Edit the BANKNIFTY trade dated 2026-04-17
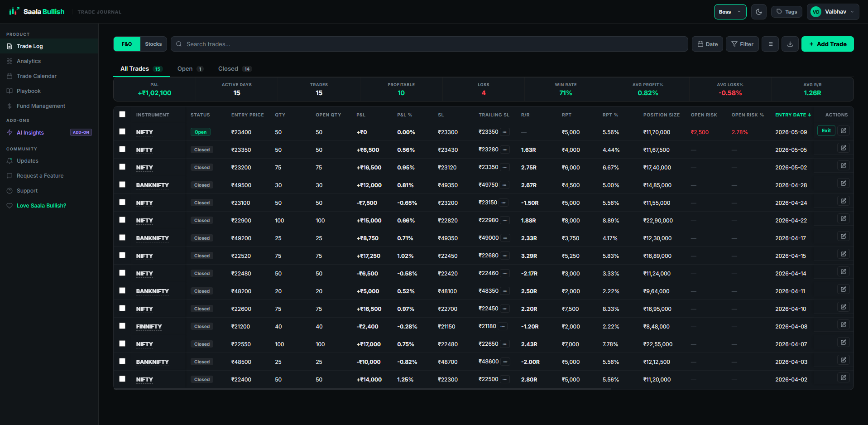This screenshot has height=425, width=868. (844, 236)
